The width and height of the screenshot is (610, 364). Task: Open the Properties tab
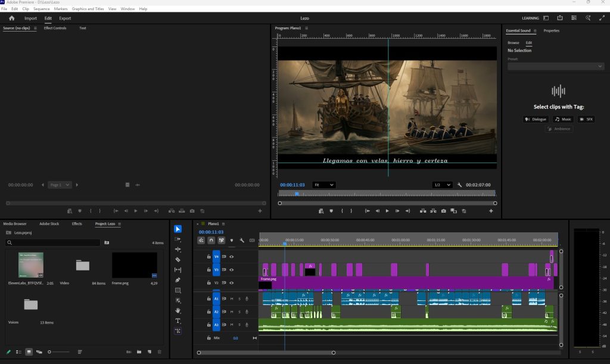[551, 31]
